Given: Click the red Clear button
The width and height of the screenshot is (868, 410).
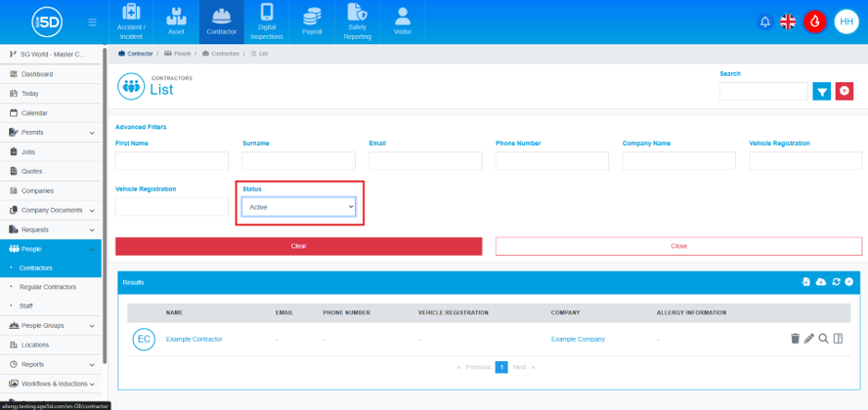Looking at the screenshot, I should click(299, 247).
